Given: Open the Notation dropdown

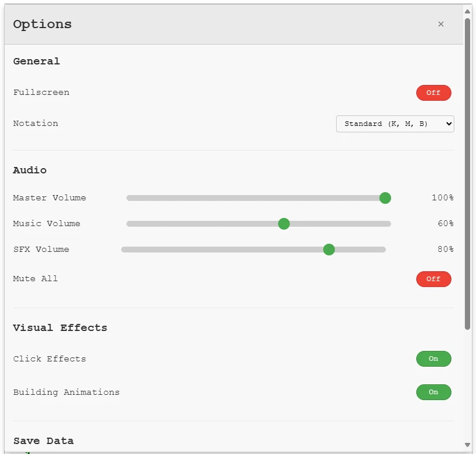Looking at the screenshot, I should click(x=395, y=124).
